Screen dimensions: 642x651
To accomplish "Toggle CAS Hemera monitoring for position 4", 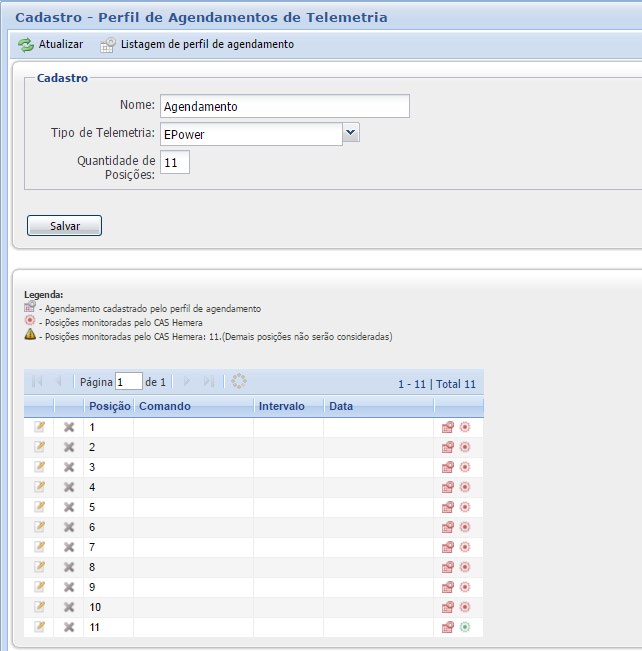I will (x=465, y=487).
